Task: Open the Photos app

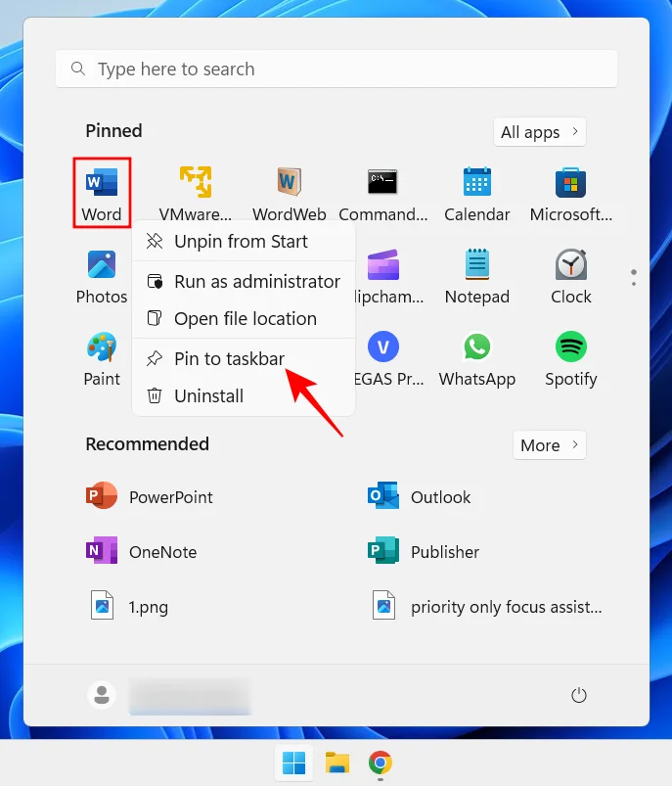Action: [102, 276]
